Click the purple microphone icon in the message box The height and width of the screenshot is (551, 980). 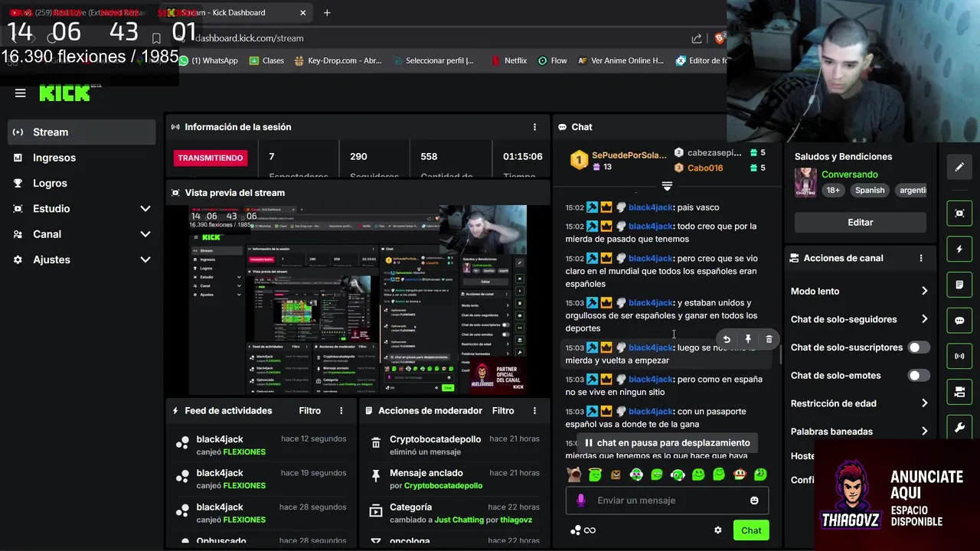(x=581, y=500)
